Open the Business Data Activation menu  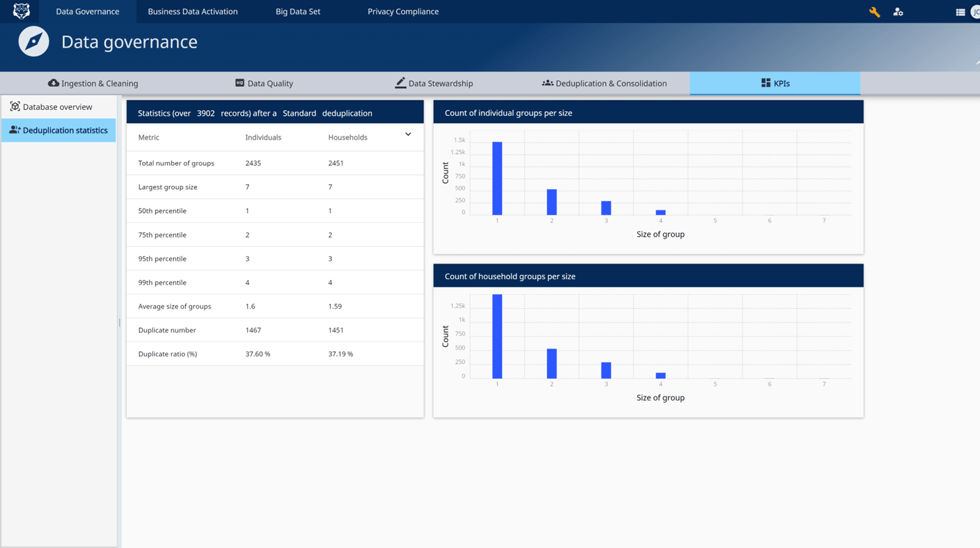(193, 12)
